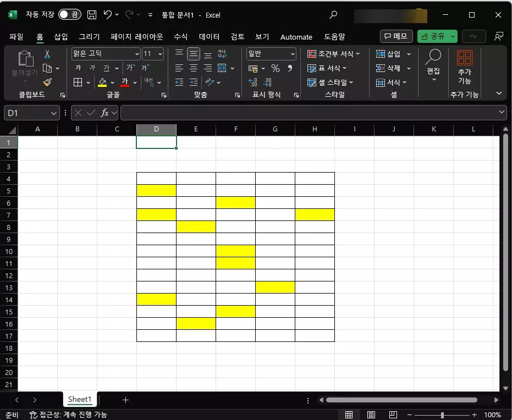Toggle Italic formatting
Screen dimensions: 512x420
92,68
